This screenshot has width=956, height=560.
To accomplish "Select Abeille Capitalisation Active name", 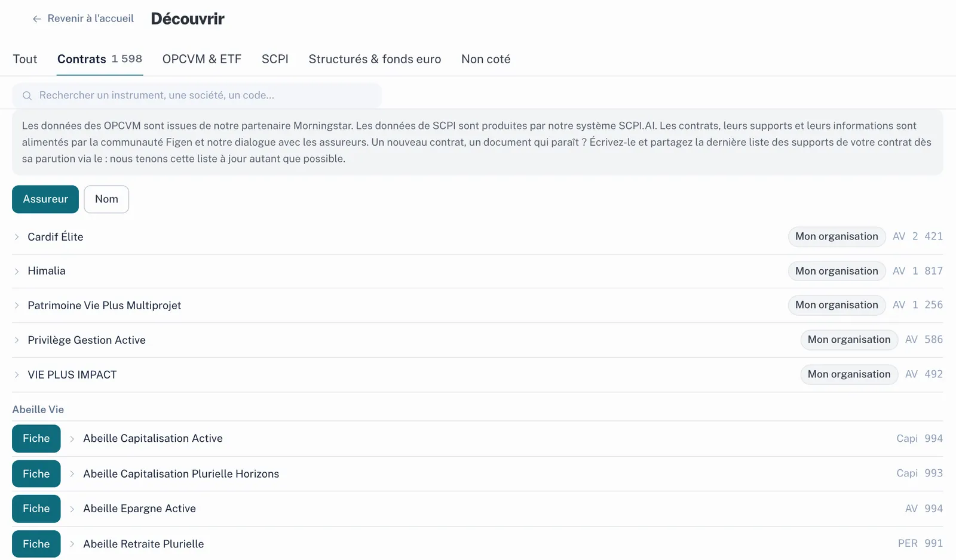I will click(x=153, y=439).
